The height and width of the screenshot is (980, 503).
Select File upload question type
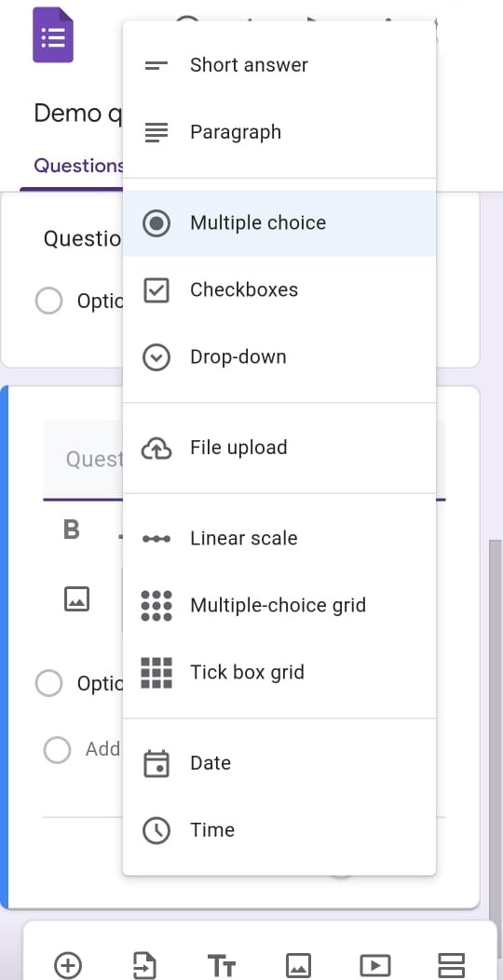tap(279, 448)
